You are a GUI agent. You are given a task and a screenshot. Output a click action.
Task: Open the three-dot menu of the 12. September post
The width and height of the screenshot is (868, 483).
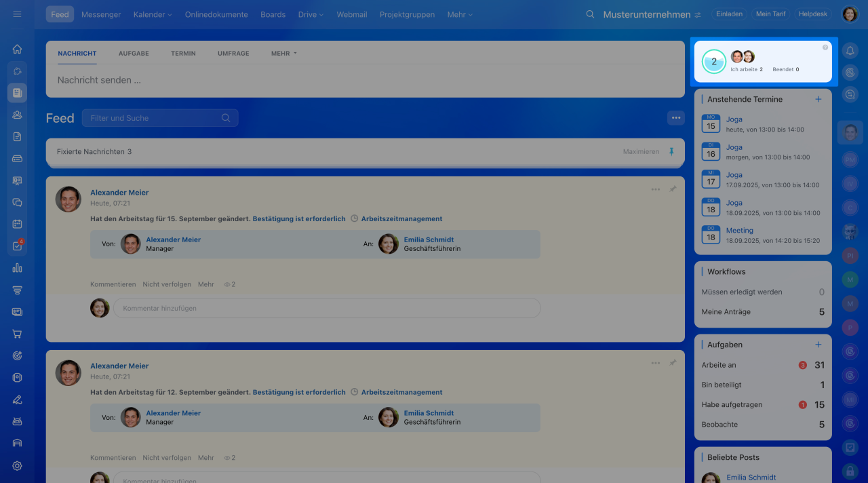(x=656, y=363)
